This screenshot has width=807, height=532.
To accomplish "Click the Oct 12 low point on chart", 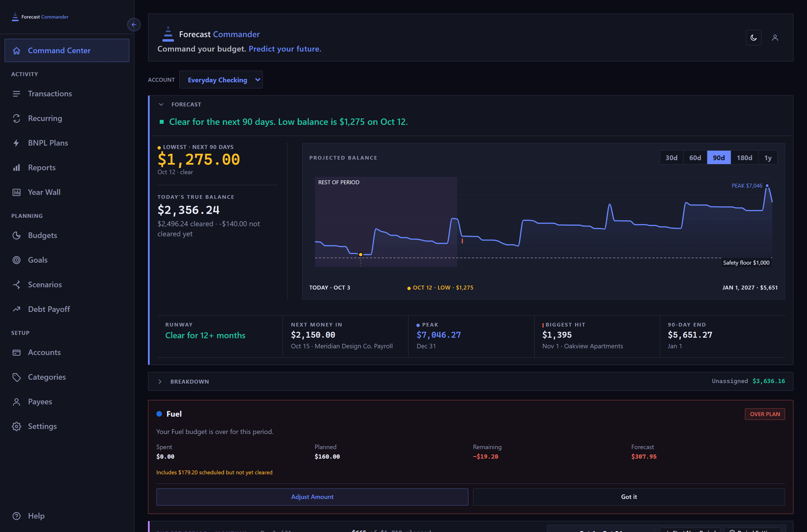I will [361, 255].
